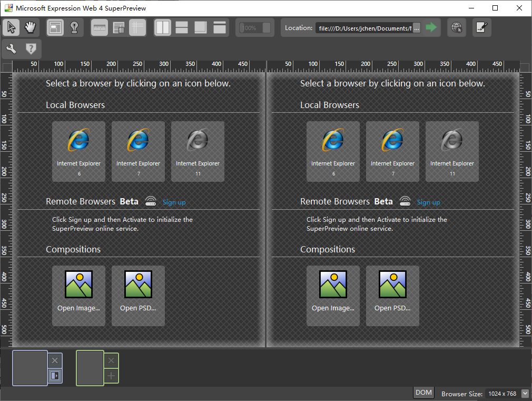The width and height of the screenshot is (532, 401).
Task: Switch to single layout view
Action: [x=220, y=27]
